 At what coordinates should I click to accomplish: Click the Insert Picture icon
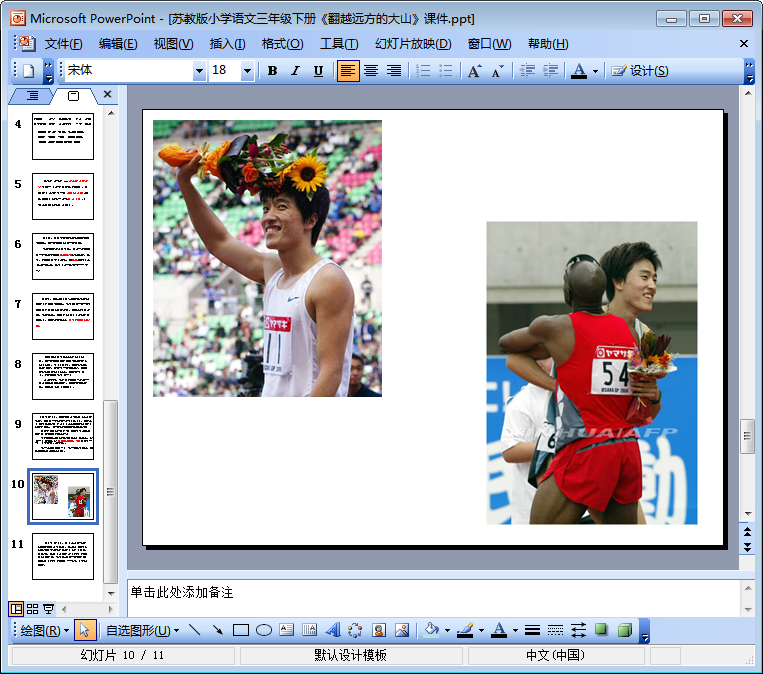click(x=402, y=631)
